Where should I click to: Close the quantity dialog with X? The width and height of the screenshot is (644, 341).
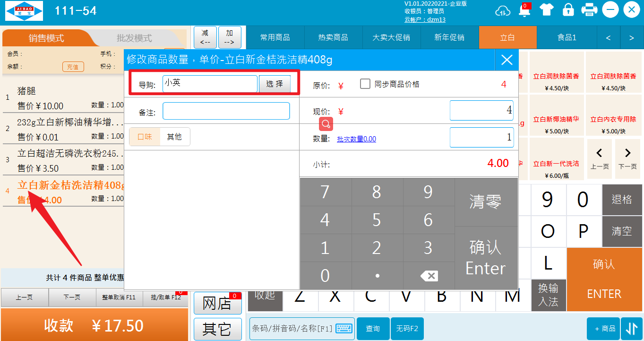tap(507, 60)
